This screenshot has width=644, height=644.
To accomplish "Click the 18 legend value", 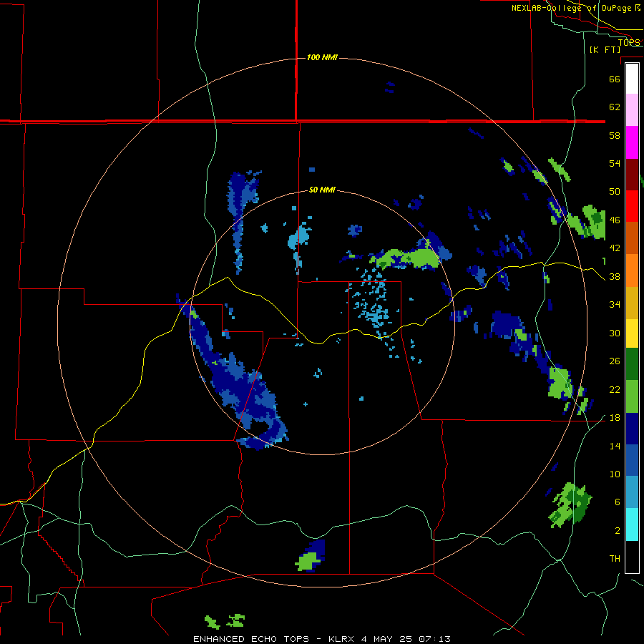I will pyautogui.click(x=615, y=418).
